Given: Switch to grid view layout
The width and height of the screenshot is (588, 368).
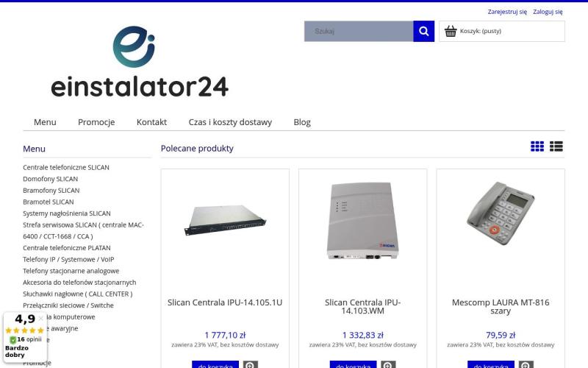Looking at the screenshot, I should (537, 146).
